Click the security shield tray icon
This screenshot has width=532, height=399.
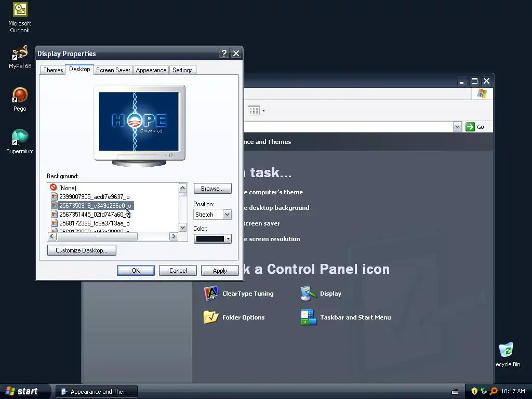pos(474,391)
